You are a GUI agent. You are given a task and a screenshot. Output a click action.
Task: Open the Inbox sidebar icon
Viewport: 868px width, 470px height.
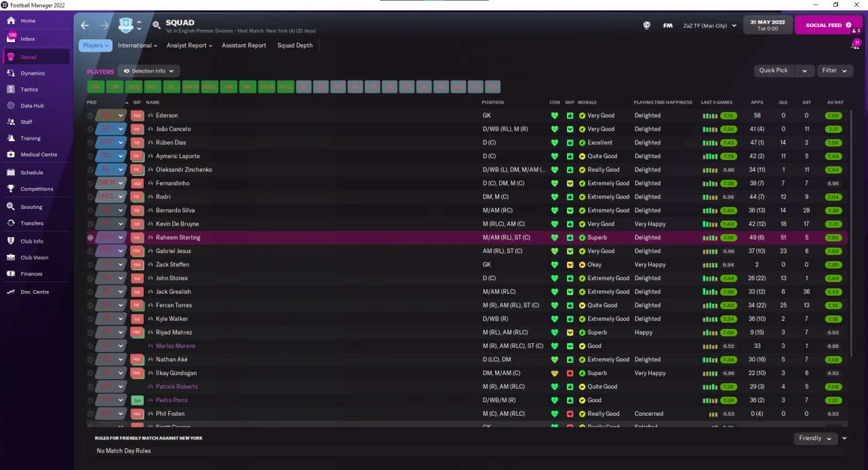click(12, 39)
